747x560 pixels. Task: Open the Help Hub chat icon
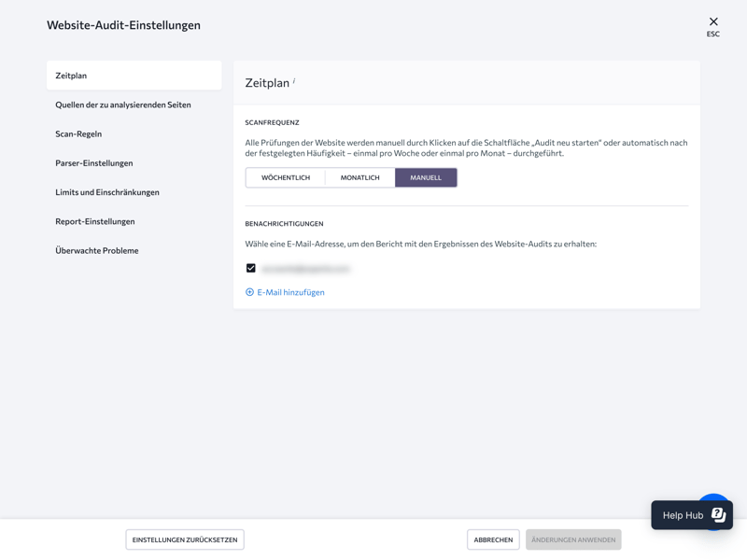click(x=718, y=514)
